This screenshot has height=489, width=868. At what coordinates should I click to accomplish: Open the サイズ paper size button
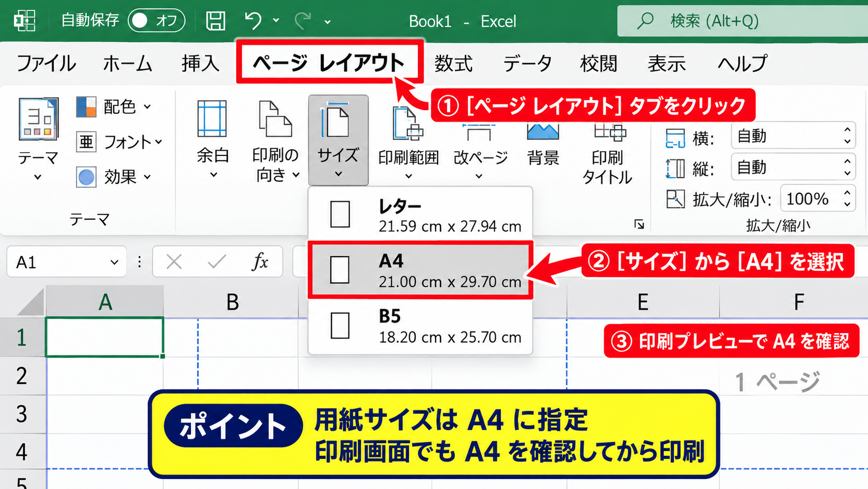[x=338, y=140]
